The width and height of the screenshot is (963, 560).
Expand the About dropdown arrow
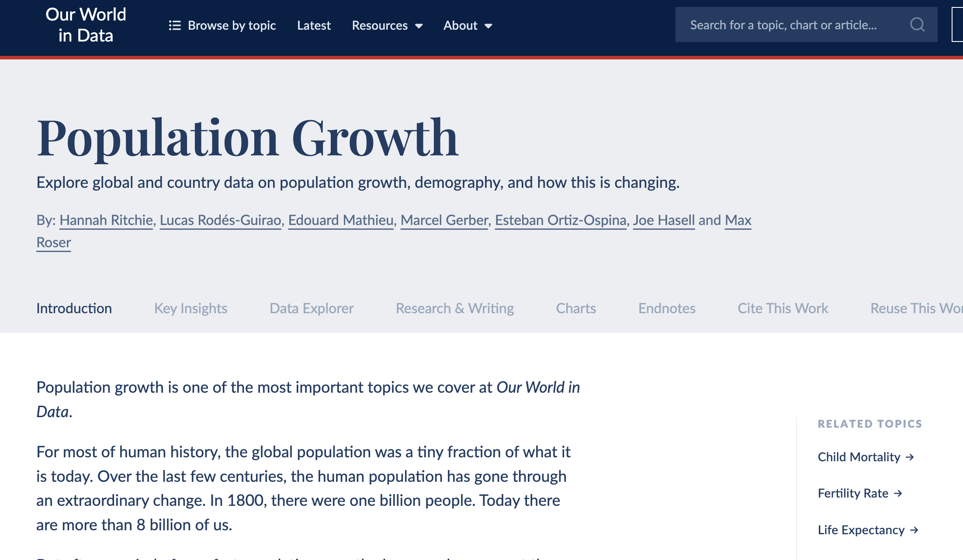[488, 26]
